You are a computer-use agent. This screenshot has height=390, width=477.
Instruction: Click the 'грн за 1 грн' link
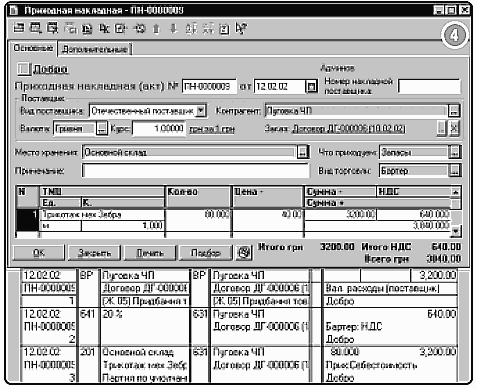pos(212,129)
